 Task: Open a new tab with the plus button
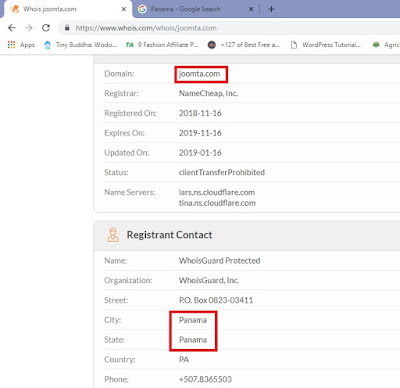pos(271,9)
